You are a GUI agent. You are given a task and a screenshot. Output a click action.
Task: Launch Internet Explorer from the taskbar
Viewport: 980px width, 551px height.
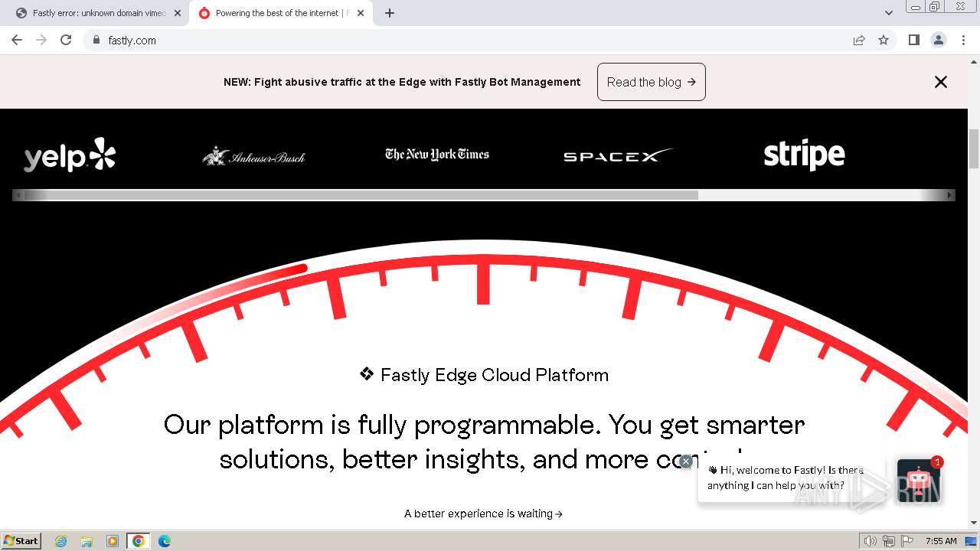click(61, 541)
